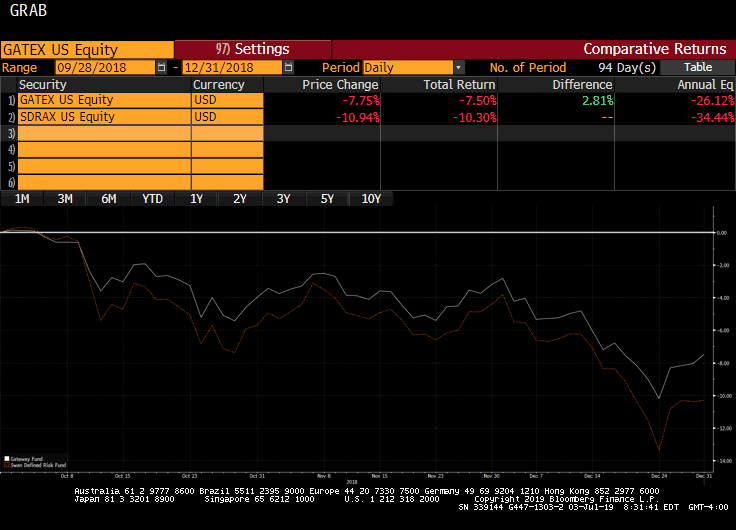The width and height of the screenshot is (736, 530).
Task: Select the 3M range tab
Action: click(65, 199)
